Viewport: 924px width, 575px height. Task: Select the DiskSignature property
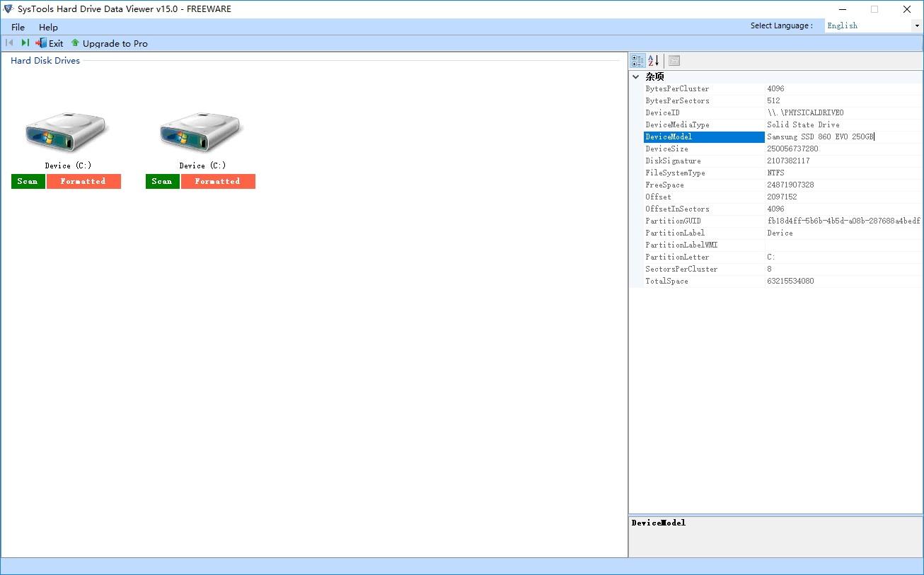pyautogui.click(x=673, y=161)
